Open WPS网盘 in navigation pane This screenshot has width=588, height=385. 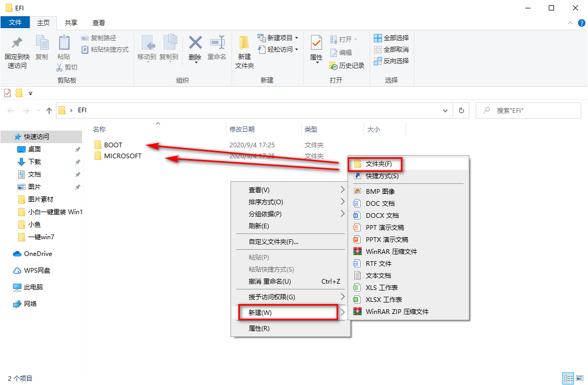[32, 270]
